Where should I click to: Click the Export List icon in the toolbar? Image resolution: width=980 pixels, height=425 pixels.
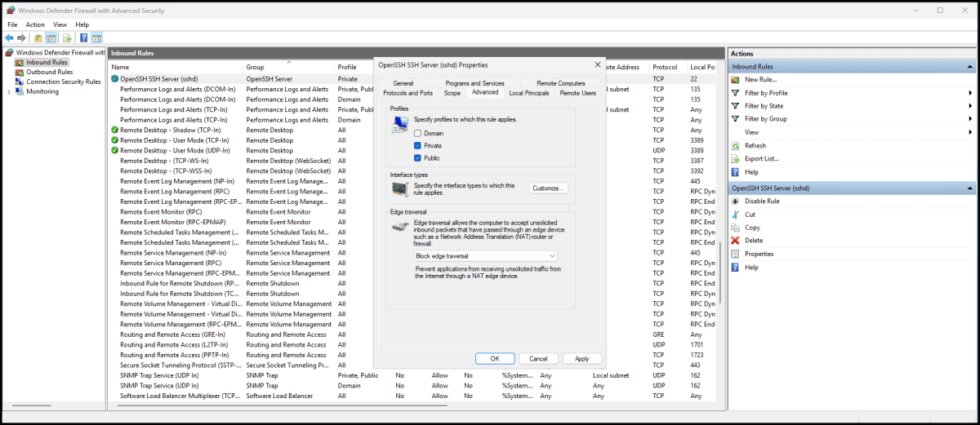click(x=68, y=38)
